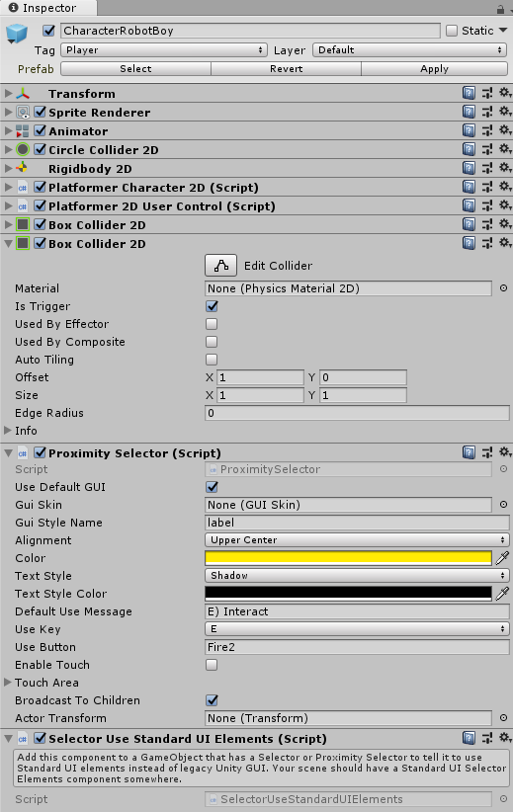This screenshot has width=513, height=812.
Task: Select the Inspector tab
Action: (x=48, y=8)
